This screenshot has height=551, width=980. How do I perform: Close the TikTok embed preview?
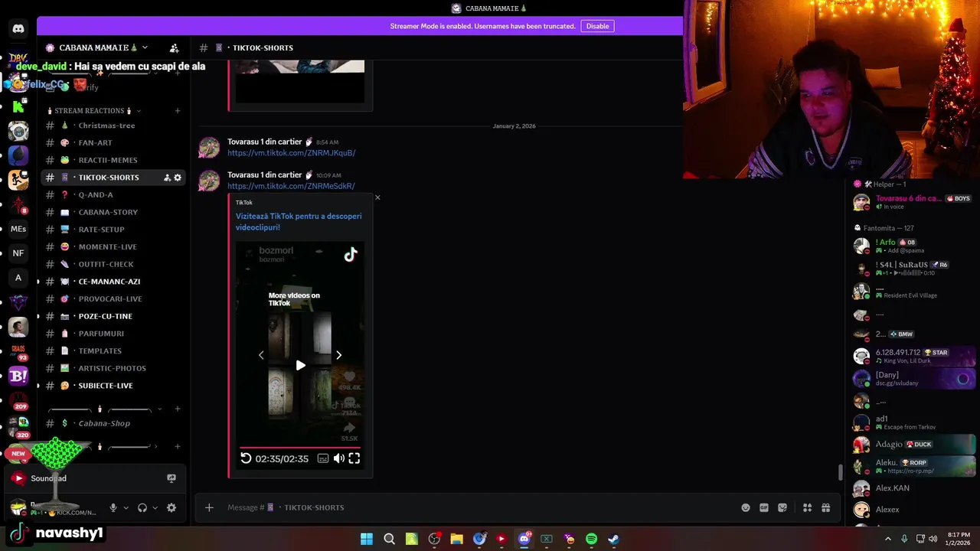(377, 197)
